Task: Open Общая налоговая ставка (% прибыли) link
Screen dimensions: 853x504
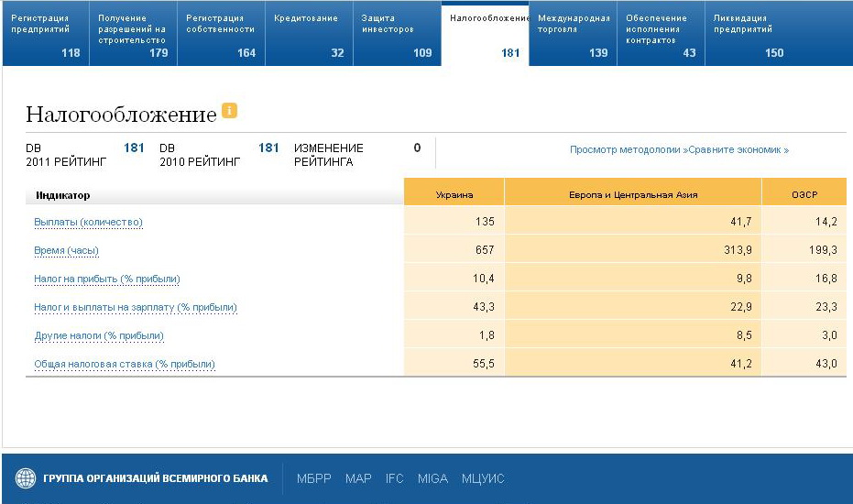Action: click(x=125, y=365)
